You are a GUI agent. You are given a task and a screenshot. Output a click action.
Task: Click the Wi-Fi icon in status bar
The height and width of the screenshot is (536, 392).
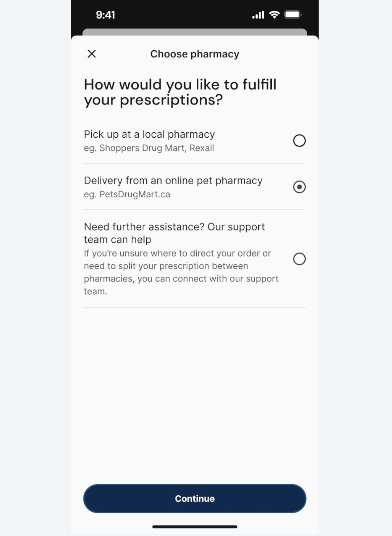[275, 14]
